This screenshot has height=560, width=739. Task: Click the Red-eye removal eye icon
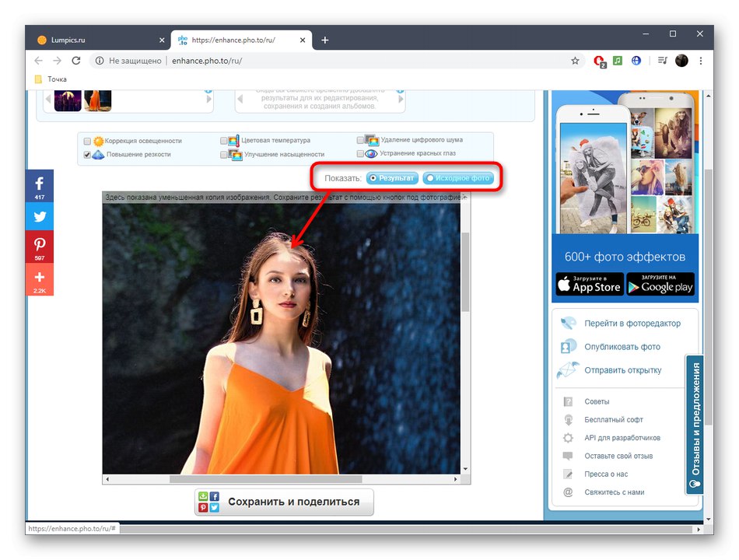click(371, 153)
